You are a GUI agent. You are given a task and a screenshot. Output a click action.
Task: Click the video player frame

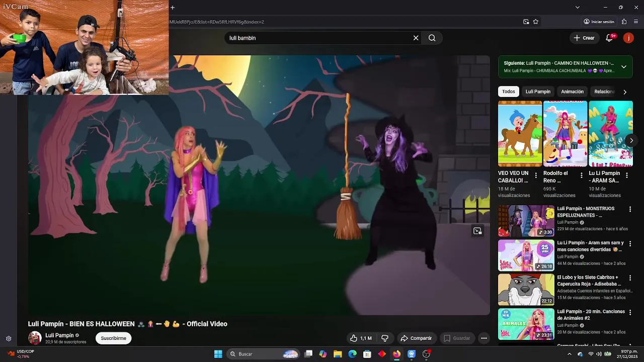[259, 185]
